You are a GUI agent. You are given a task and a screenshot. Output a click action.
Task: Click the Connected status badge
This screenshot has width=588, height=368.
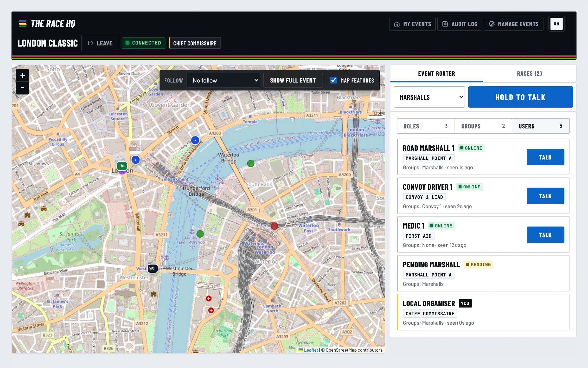click(144, 43)
